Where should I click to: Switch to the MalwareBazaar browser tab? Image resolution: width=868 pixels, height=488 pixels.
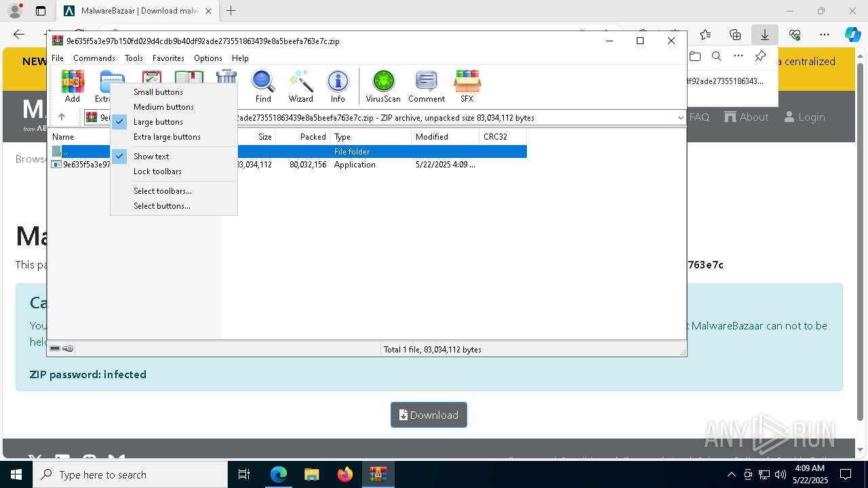click(138, 11)
